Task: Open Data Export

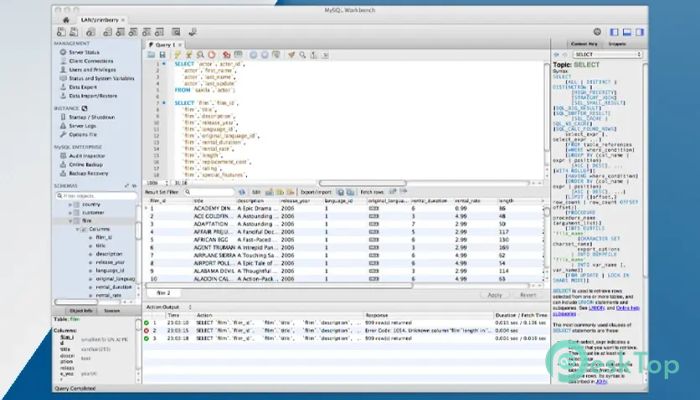Action: click(x=83, y=87)
